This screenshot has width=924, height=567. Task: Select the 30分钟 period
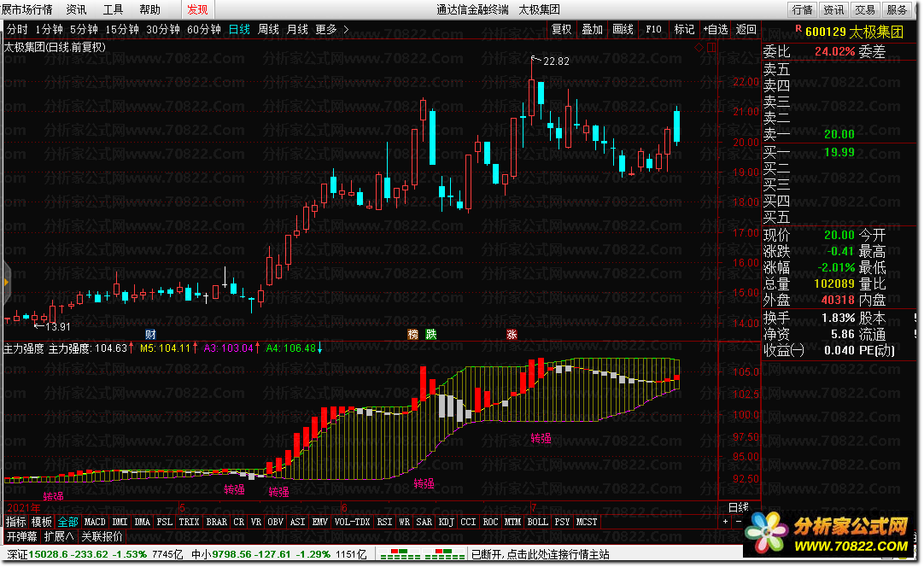[x=162, y=29]
